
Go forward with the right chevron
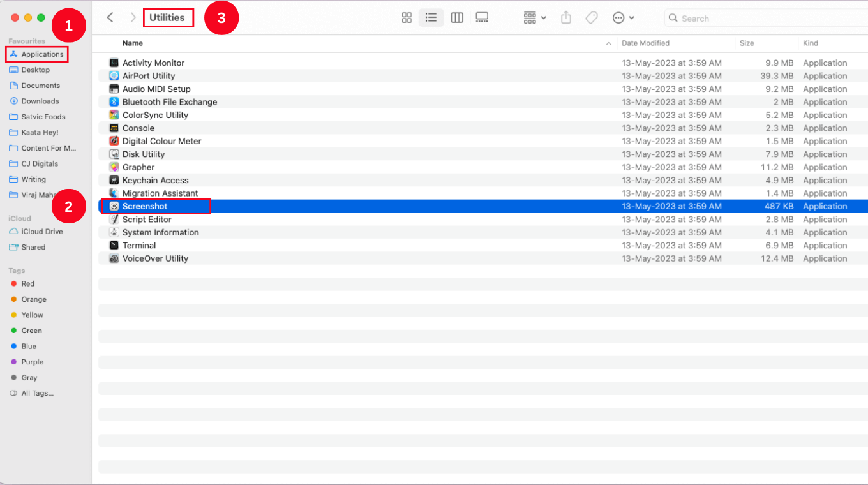[133, 18]
